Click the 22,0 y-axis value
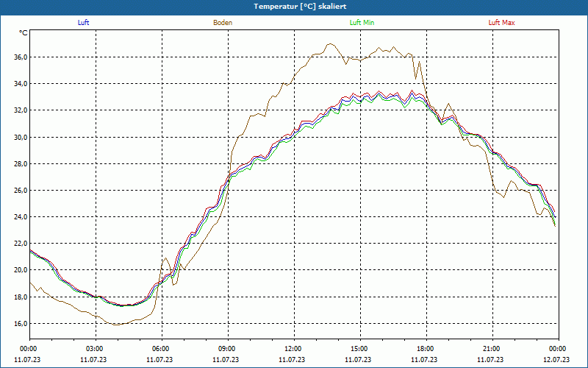The image size is (588, 368). click(21, 244)
